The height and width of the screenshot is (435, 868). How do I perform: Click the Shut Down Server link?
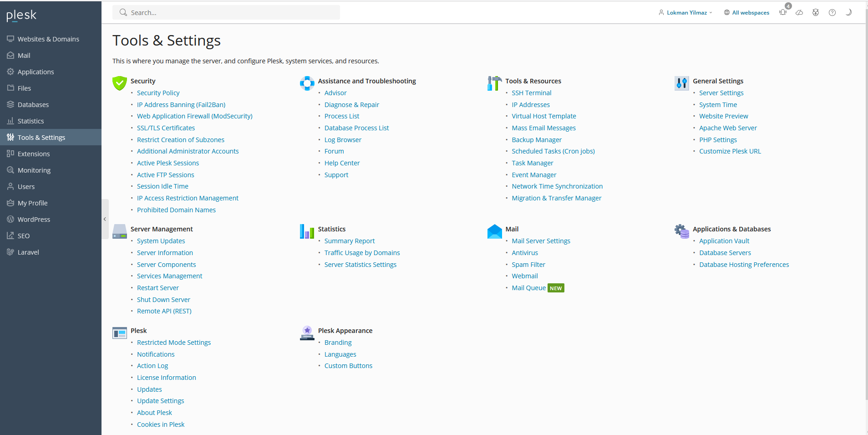point(164,300)
